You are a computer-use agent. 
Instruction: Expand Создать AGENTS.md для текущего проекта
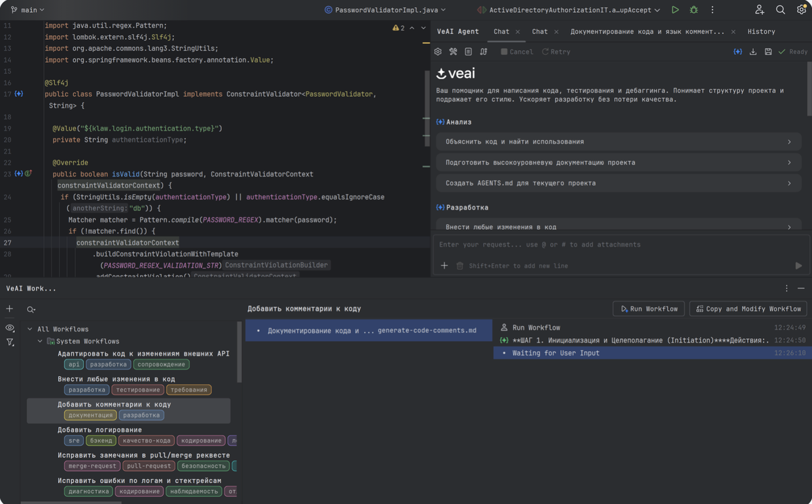618,183
